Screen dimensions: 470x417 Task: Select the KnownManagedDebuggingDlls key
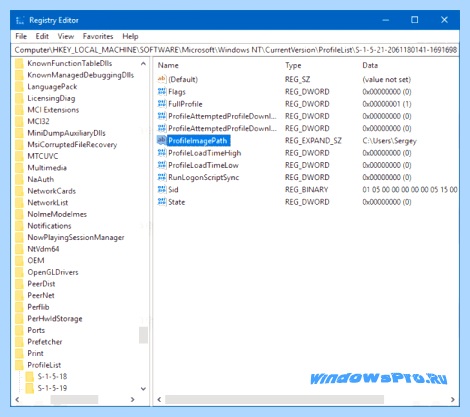(81, 75)
